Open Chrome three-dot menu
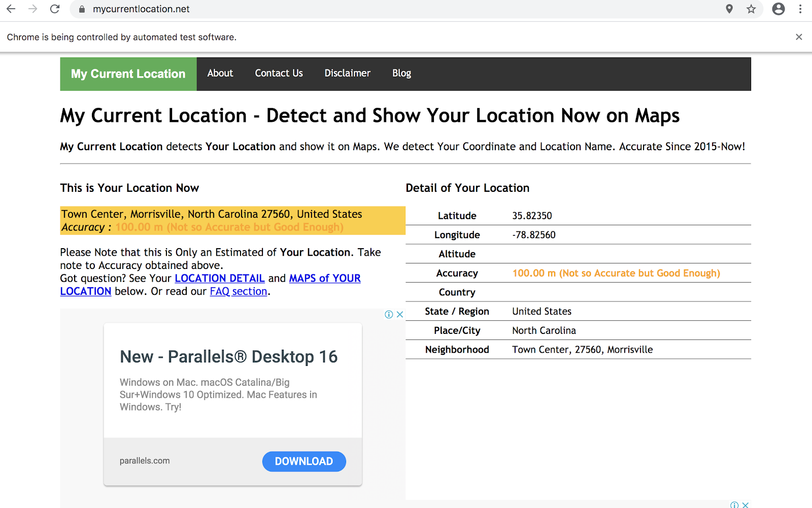This screenshot has width=812, height=508. pyautogui.click(x=800, y=9)
